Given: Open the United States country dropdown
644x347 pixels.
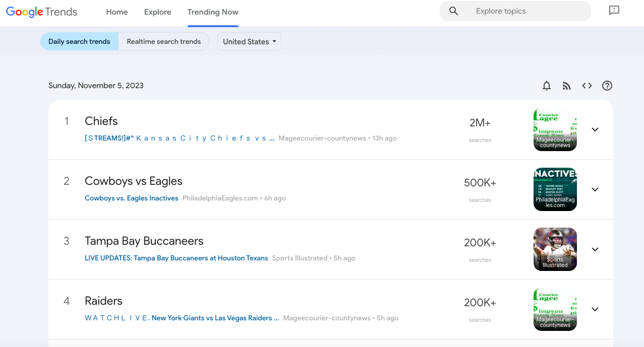Looking at the screenshot, I should (249, 41).
